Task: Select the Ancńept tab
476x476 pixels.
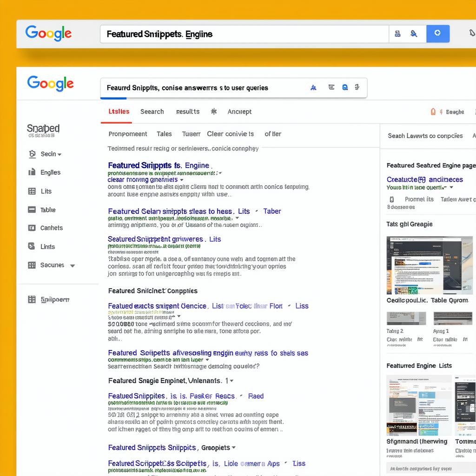Action: click(239, 112)
